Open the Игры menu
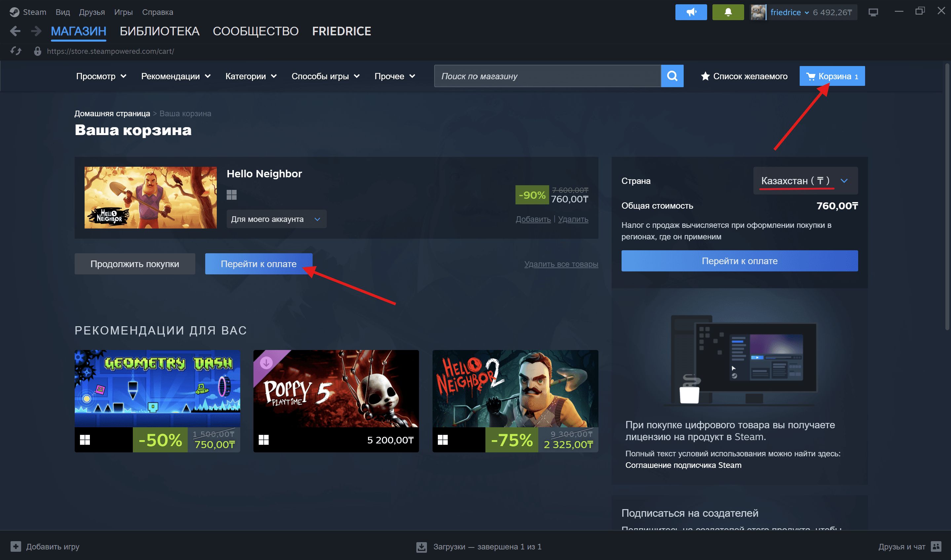This screenshot has width=951, height=560. pos(124,12)
